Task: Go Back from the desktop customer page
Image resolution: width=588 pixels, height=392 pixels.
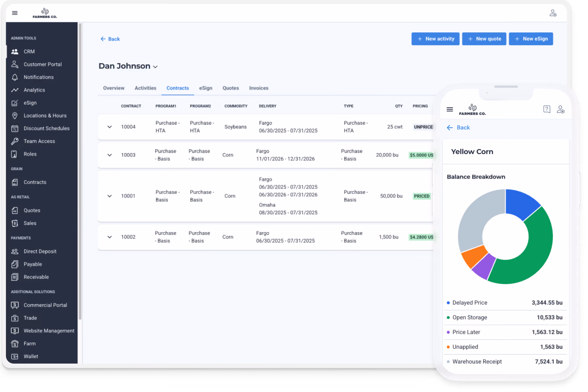Action: [x=110, y=39]
